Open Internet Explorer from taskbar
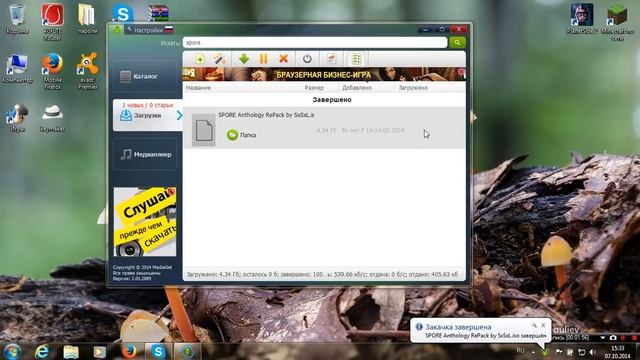Viewport: 640px width, 360px height. [42, 351]
